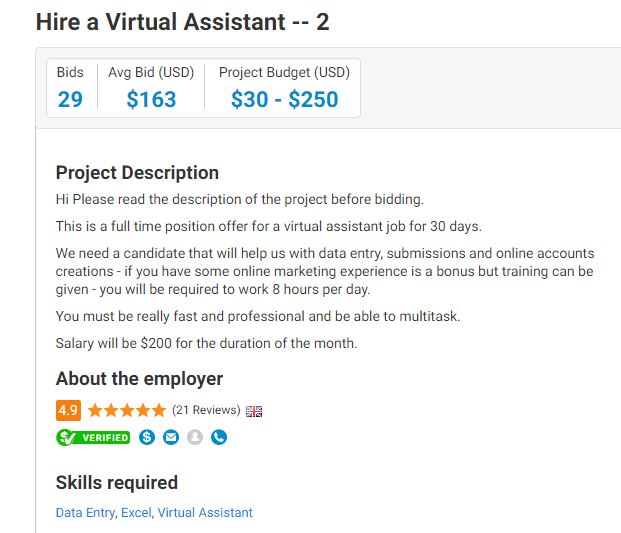Click the orange 4.9 rating badge

point(69,410)
